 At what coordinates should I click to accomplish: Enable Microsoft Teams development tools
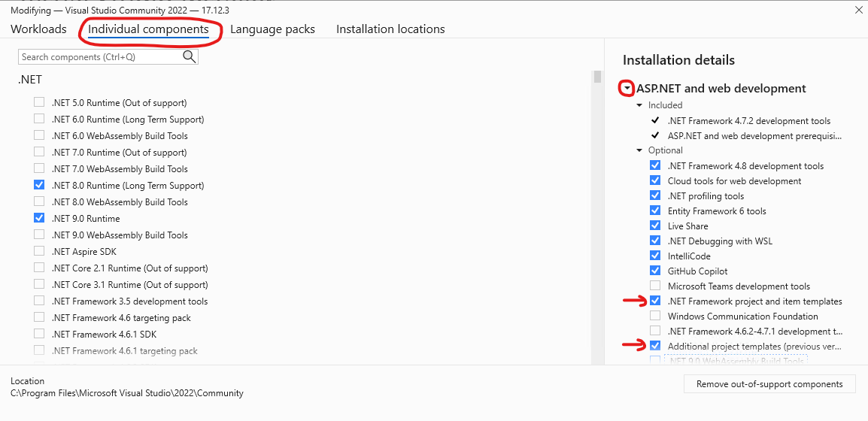pyautogui.click(x=655, y=286)
